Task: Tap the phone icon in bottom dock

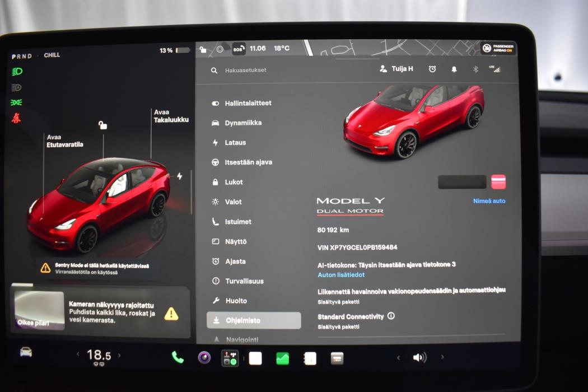Action: coord(178,357)
